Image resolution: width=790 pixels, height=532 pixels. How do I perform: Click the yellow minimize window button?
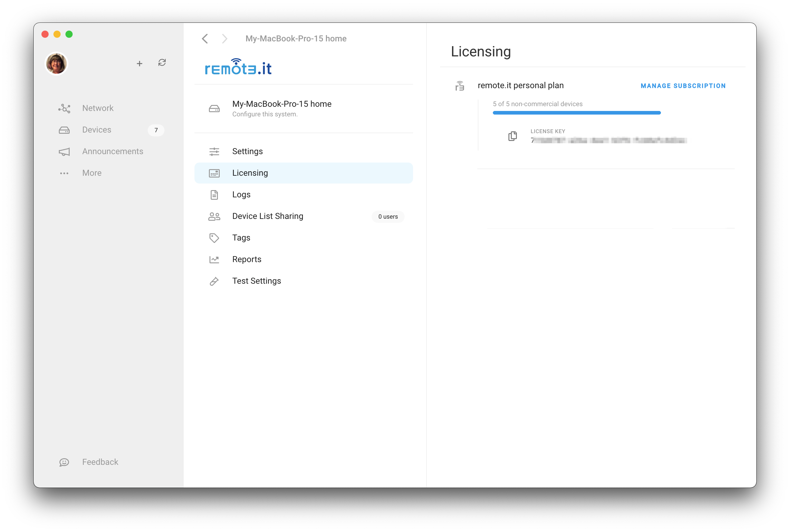point(57,34)
